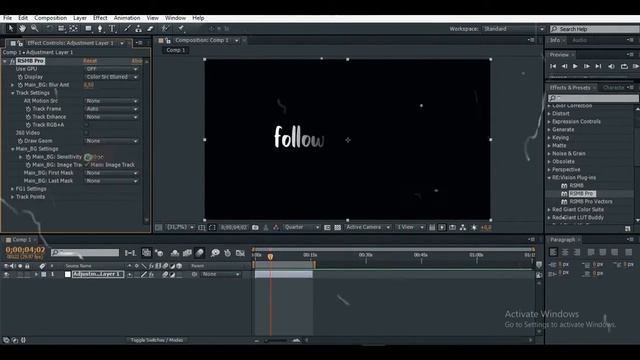The height and width of the screenshot is (360, 640).
Task: Click the Brainstorm icon in timeline
Action: (215, 253)
